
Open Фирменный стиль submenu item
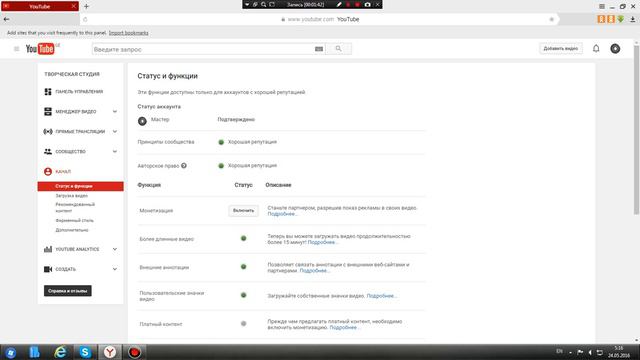click(74, 220)
